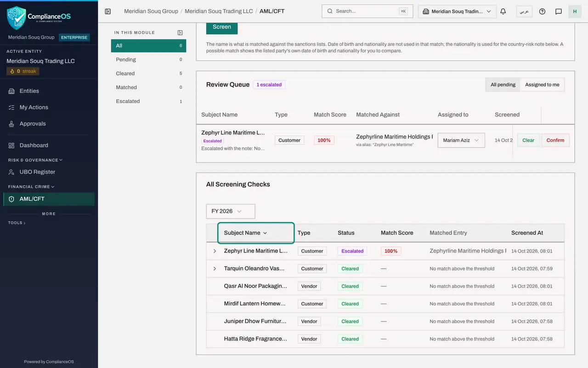Select the All filter in the module list
588x368 pixels.
148,46
